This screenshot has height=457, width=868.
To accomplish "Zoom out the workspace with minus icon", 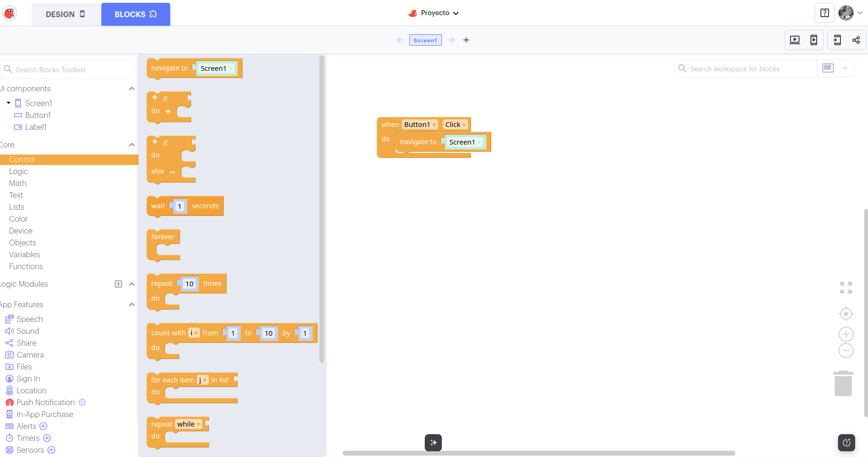I will 846,351.
